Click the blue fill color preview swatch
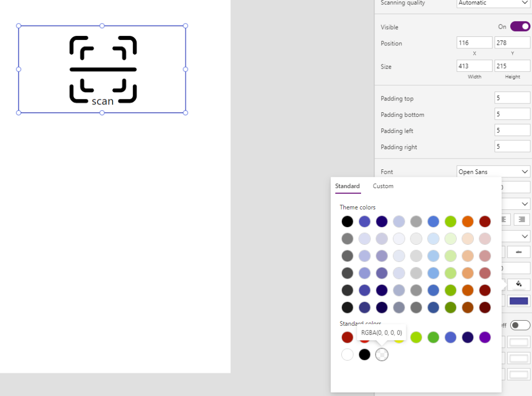 [x=518, y=300]
